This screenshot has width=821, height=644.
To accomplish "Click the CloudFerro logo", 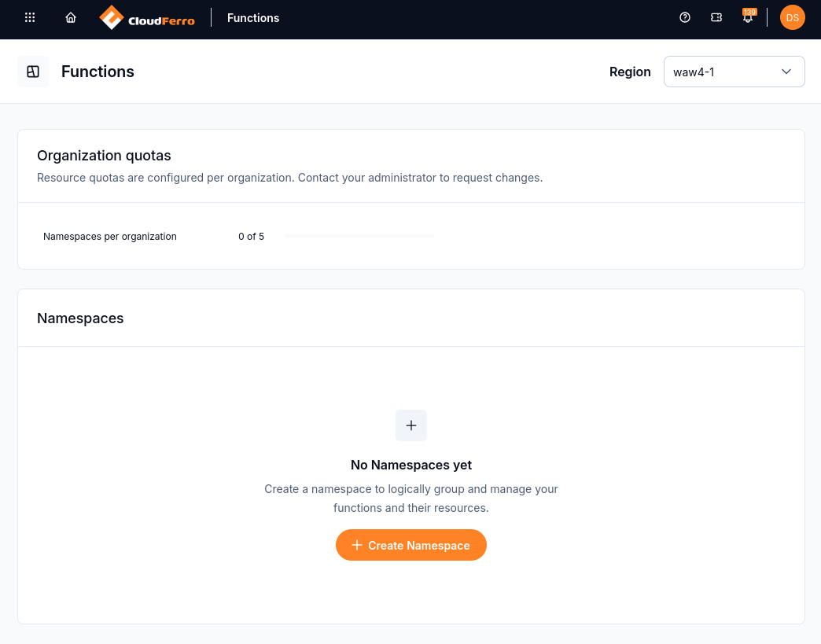I will coord(147,18).
